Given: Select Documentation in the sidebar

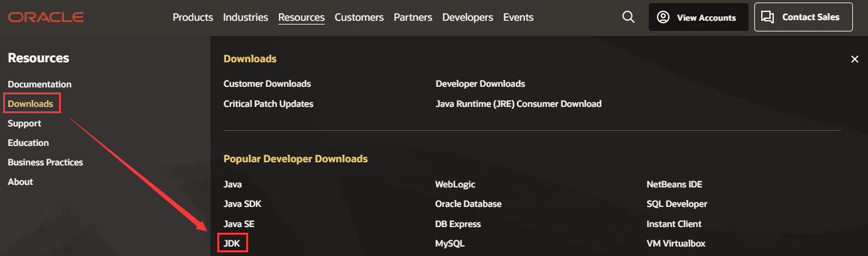Looking at the screenshot, I should 40,84.
